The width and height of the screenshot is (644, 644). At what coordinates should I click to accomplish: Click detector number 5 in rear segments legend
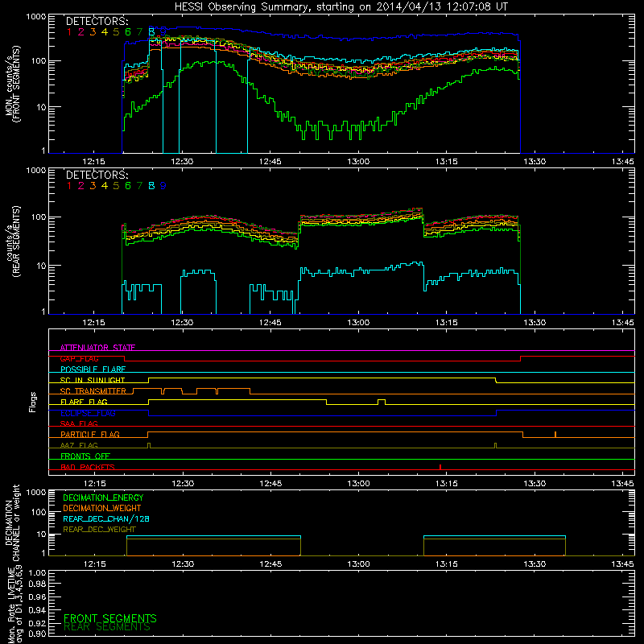[x=116, y=186]
